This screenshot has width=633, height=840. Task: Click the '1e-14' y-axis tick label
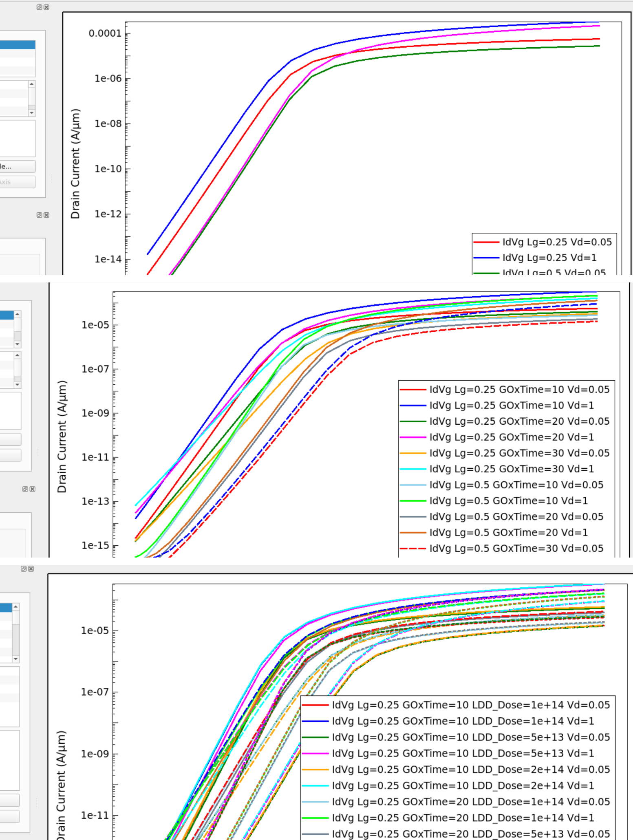pyautogui.click(x=108, y=260)
